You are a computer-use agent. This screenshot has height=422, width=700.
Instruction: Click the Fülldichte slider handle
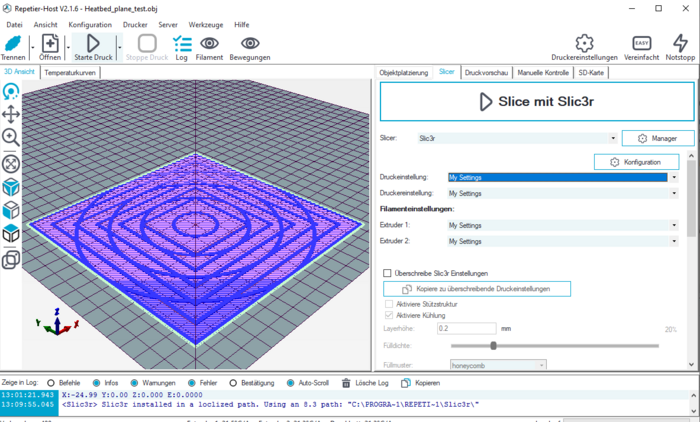[x=493, y=346]
